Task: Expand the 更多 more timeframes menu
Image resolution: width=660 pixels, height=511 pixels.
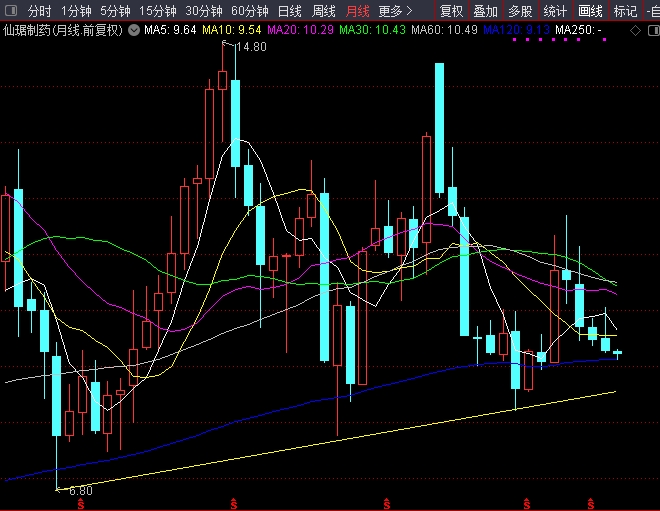Action: 395,11
